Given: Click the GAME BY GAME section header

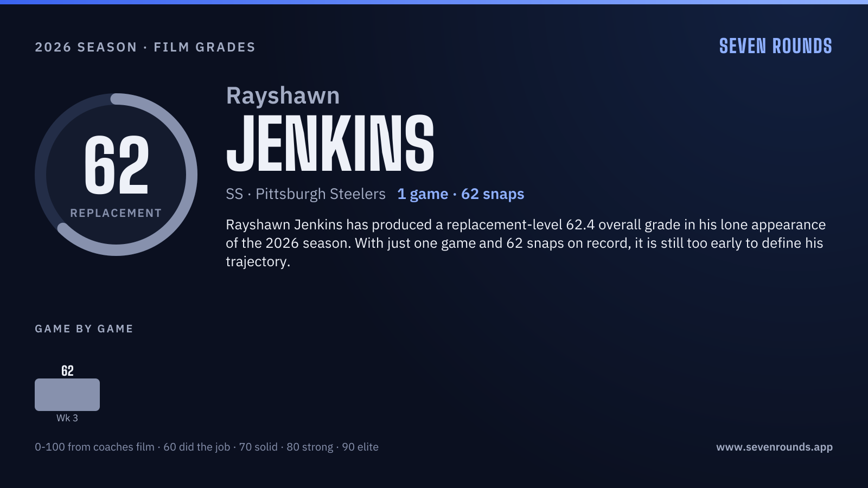Looking at the screenshot, I should click(x=84, y=329).
